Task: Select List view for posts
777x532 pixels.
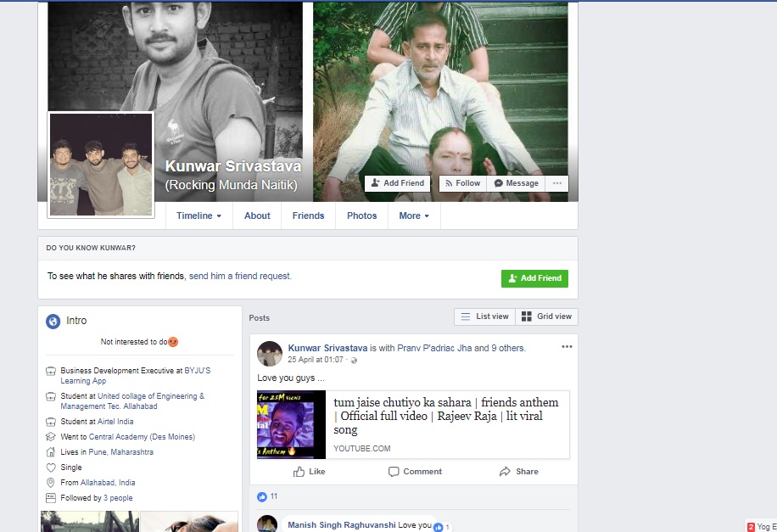Action: (x=484, y=316)
